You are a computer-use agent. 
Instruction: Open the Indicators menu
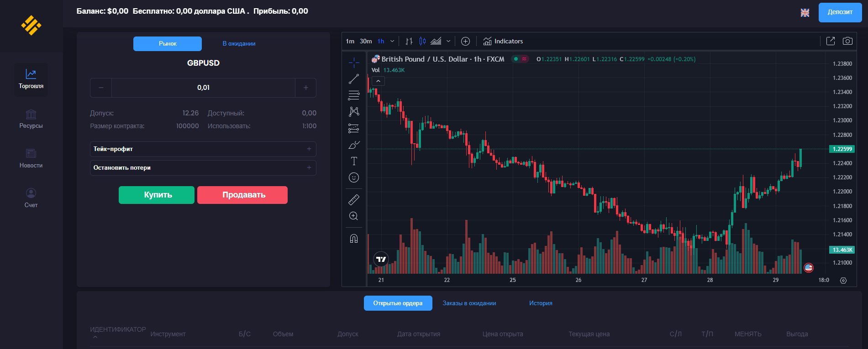click(503, 41)
